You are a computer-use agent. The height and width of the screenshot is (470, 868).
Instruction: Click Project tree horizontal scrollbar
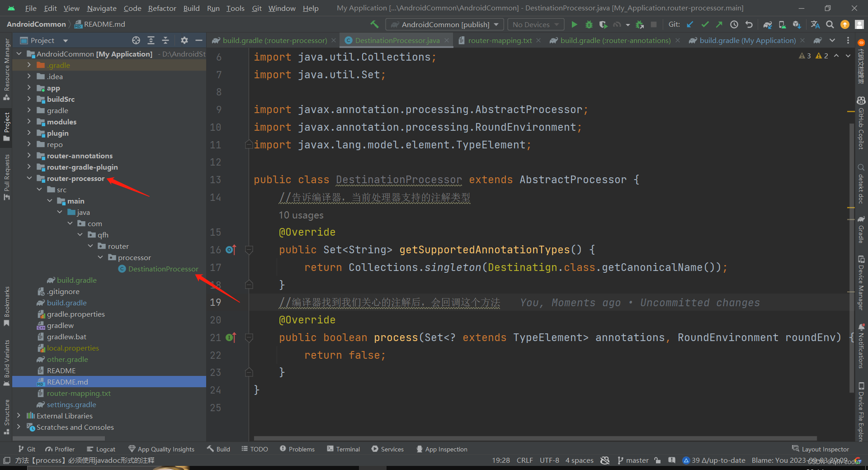(x=59, y=438)
